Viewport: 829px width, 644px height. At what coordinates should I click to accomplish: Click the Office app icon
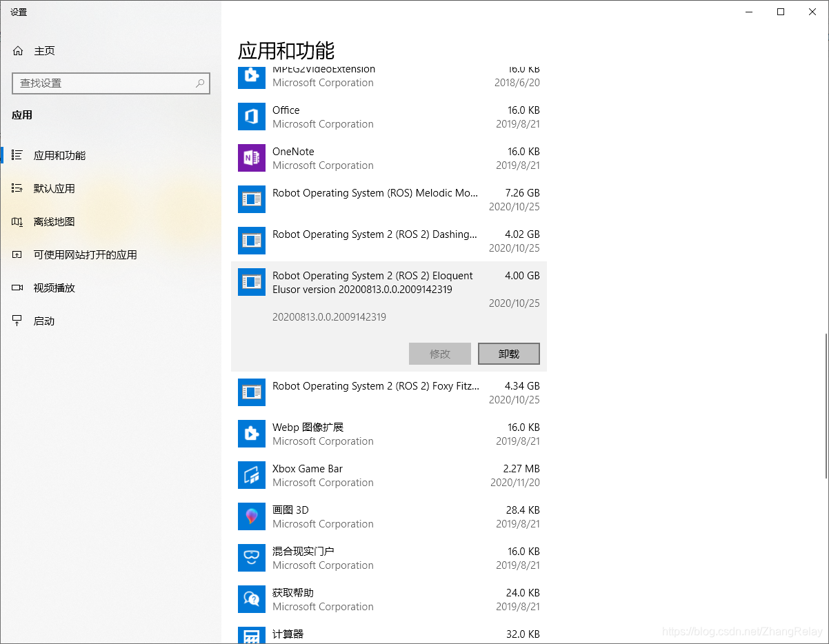click(252, 117)
